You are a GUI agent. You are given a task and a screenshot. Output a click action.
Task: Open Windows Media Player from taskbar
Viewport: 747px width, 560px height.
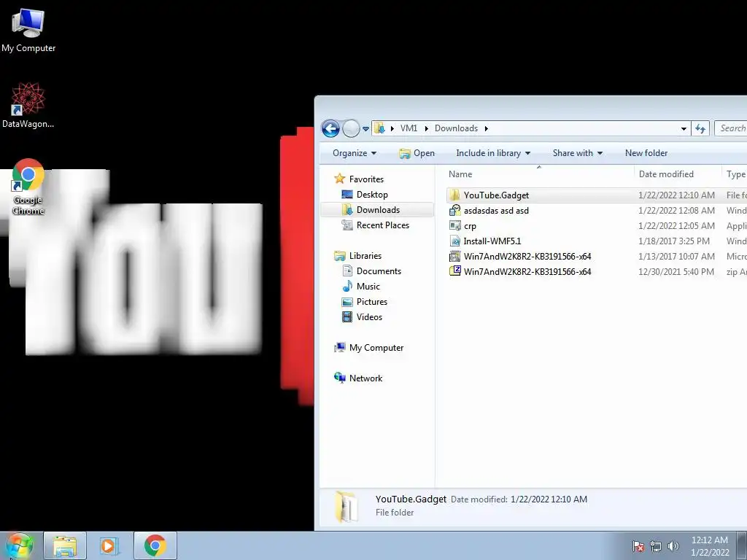[109, 545]
